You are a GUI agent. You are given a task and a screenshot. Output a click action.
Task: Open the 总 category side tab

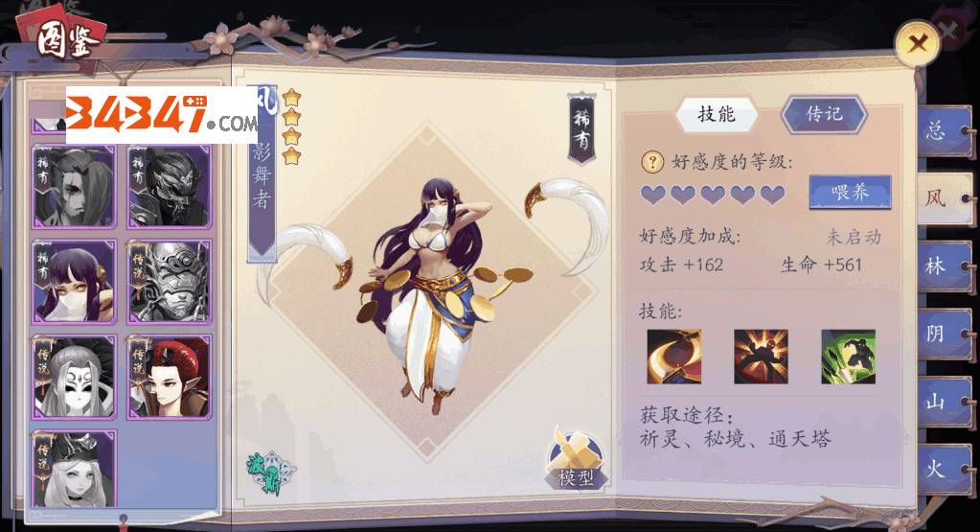944,130
